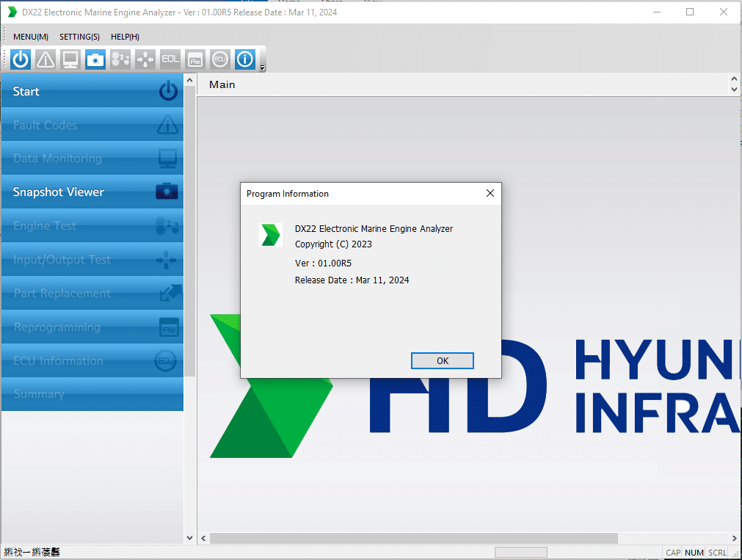742x560 pixels.
Task: Click the horizontal scrollbar right arrow
Action: (x=735, y=539)
